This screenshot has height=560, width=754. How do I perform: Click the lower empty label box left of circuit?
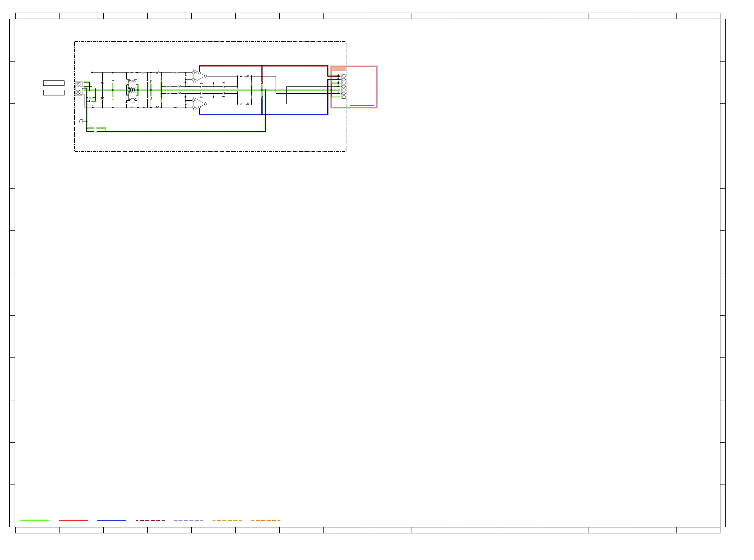[x=54, y=92]
